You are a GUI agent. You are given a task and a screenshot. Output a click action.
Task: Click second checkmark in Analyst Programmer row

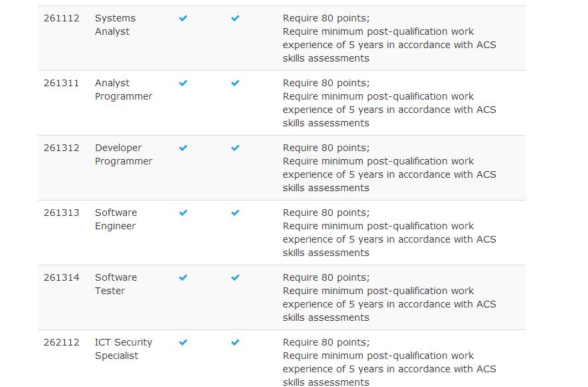click(235, 83)
